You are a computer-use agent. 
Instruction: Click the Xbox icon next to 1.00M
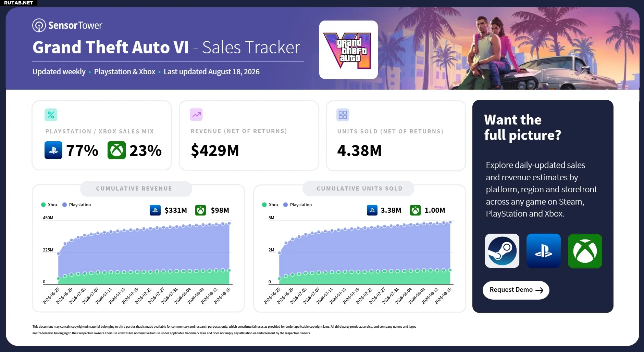[x=415, y=210]
